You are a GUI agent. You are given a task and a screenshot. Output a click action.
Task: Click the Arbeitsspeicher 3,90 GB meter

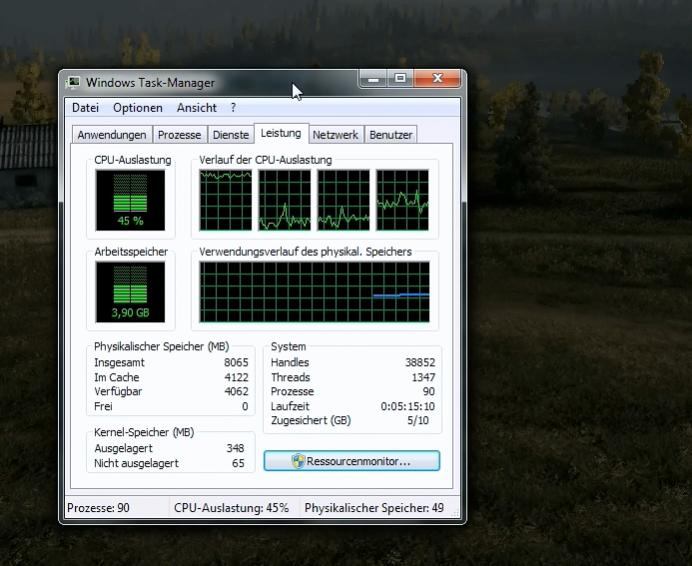[130, 292]
